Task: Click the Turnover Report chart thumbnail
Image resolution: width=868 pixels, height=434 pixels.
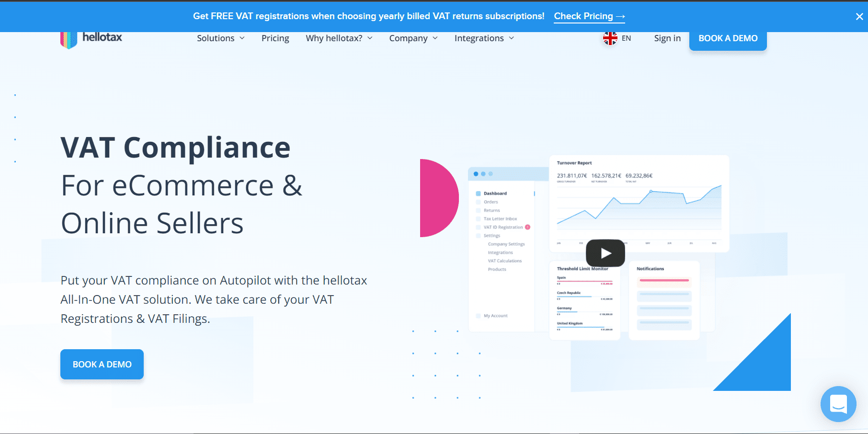Action: click(x=639, y=204)
